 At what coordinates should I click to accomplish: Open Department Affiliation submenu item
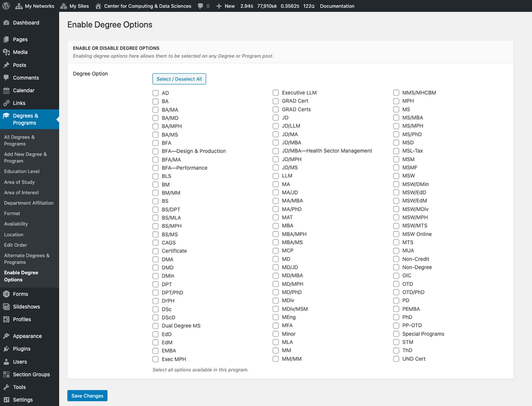point(29,203)
